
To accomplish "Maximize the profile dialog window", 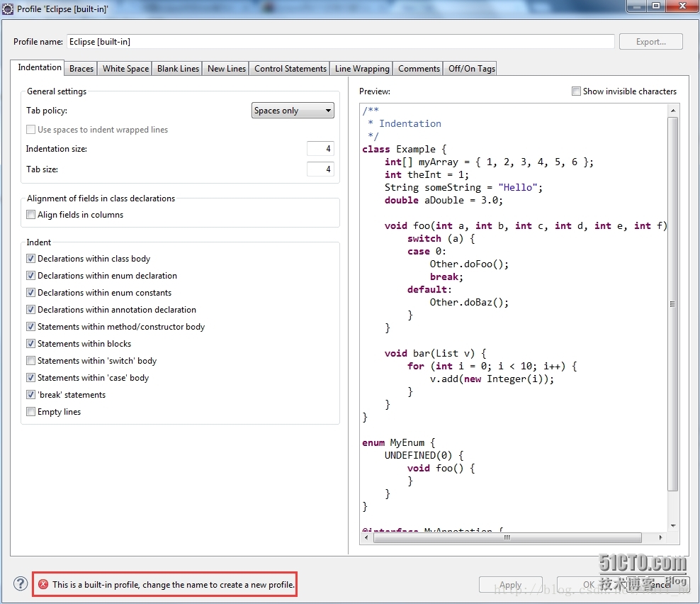I will point(656,6).
